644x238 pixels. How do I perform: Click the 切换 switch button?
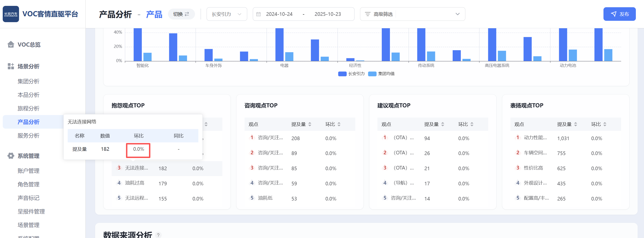181,14
